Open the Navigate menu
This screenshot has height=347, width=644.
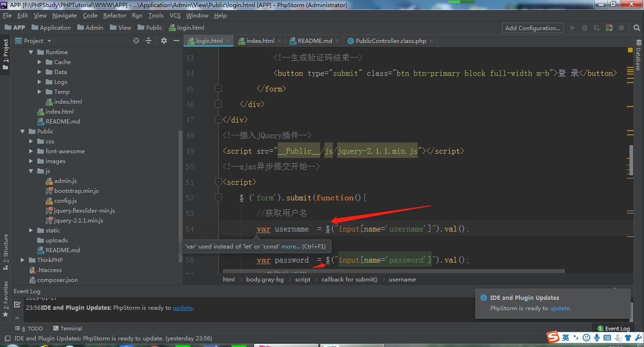[x=65, y=16]
